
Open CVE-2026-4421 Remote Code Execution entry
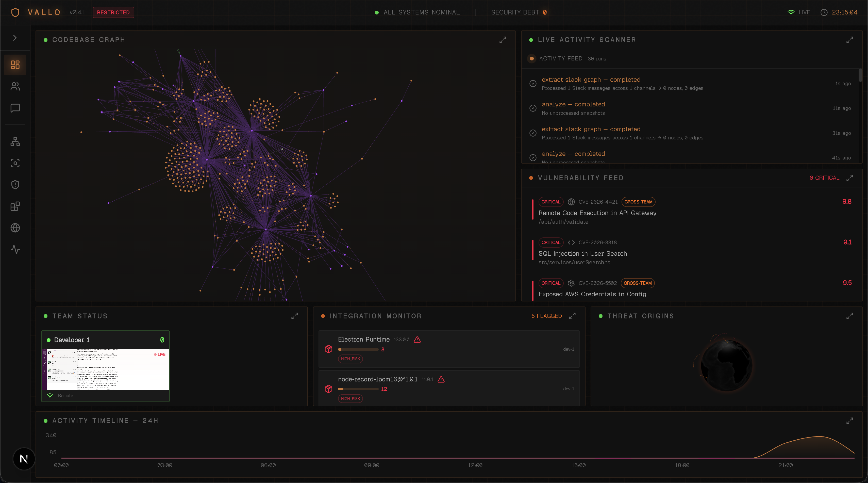(x=597, y=213)
